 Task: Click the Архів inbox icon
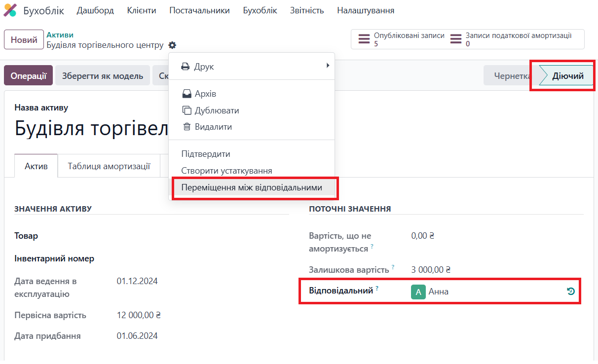coord(187,94)
